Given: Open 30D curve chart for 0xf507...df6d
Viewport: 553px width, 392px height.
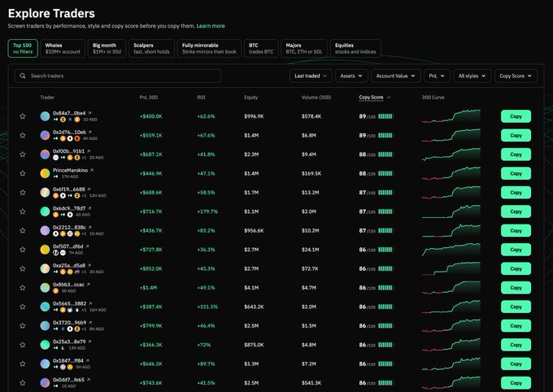Looking at the screenshot, I should (451, 250).
